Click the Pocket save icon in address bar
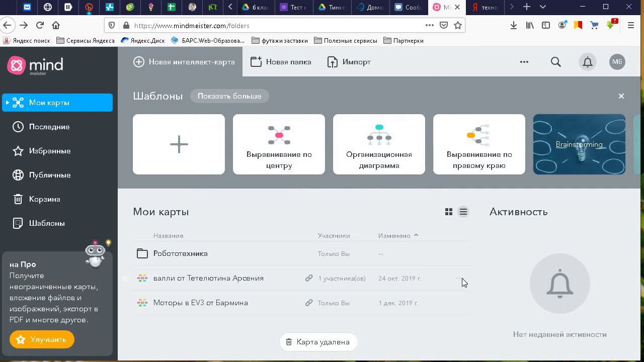 click(444, 25)
